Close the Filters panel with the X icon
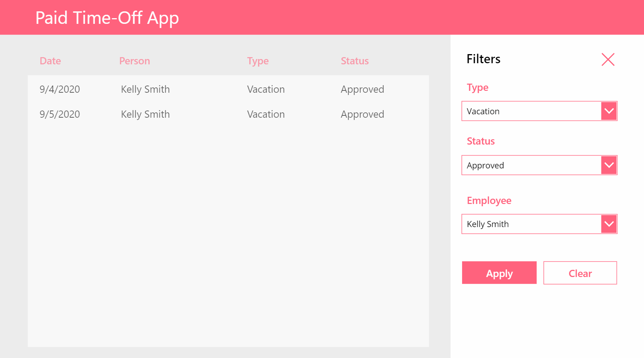This screenshot has height=358, width=644. coord(608,59)
